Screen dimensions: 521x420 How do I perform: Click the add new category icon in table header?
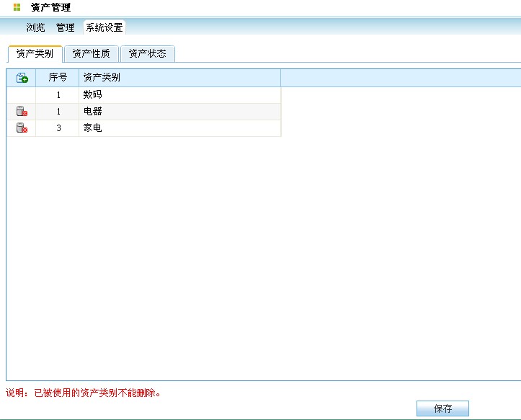point(22,78)
